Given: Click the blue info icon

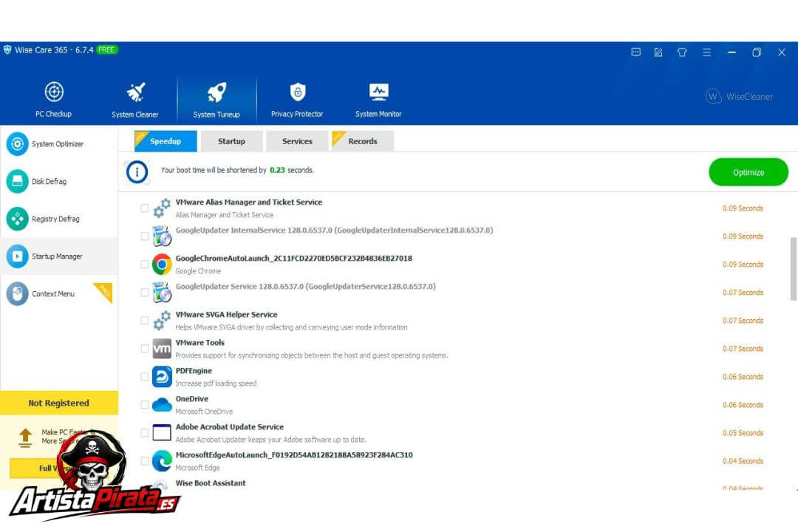Looking at the screenshot, I should (x=137, y=172).
